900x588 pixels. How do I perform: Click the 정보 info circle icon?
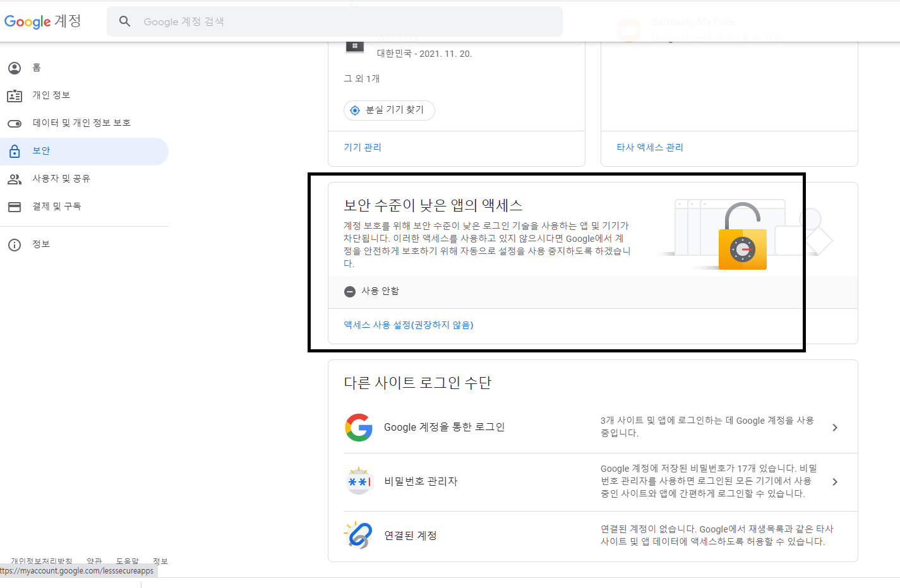15,245
